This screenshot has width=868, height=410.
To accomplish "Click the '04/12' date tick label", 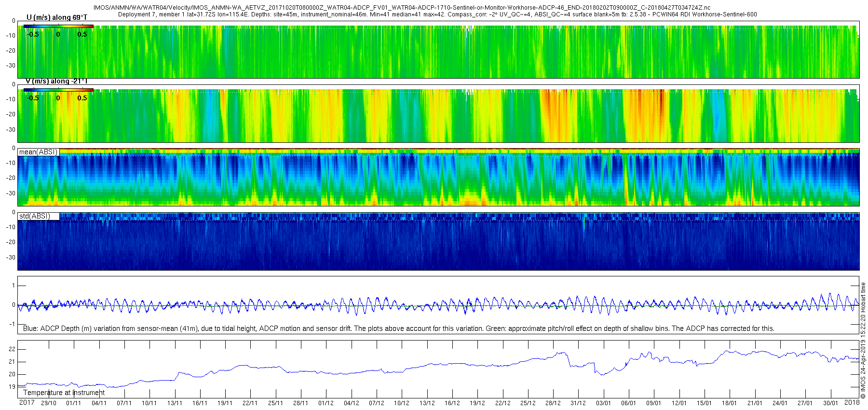I will pos(351,403).
